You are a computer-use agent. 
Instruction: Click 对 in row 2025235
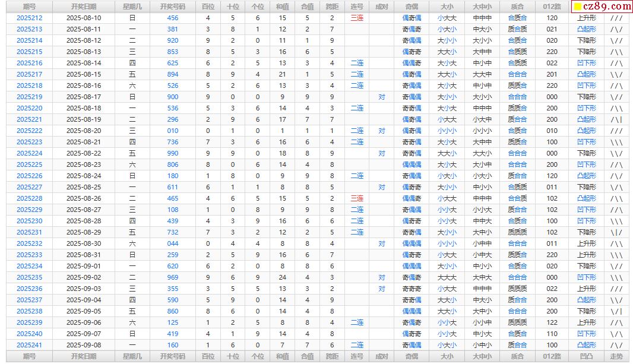pos(382,278)
